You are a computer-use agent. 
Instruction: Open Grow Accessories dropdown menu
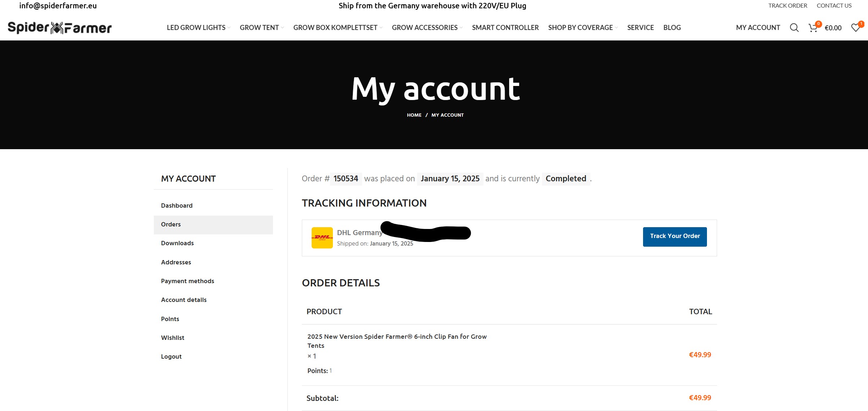point(427,28)
